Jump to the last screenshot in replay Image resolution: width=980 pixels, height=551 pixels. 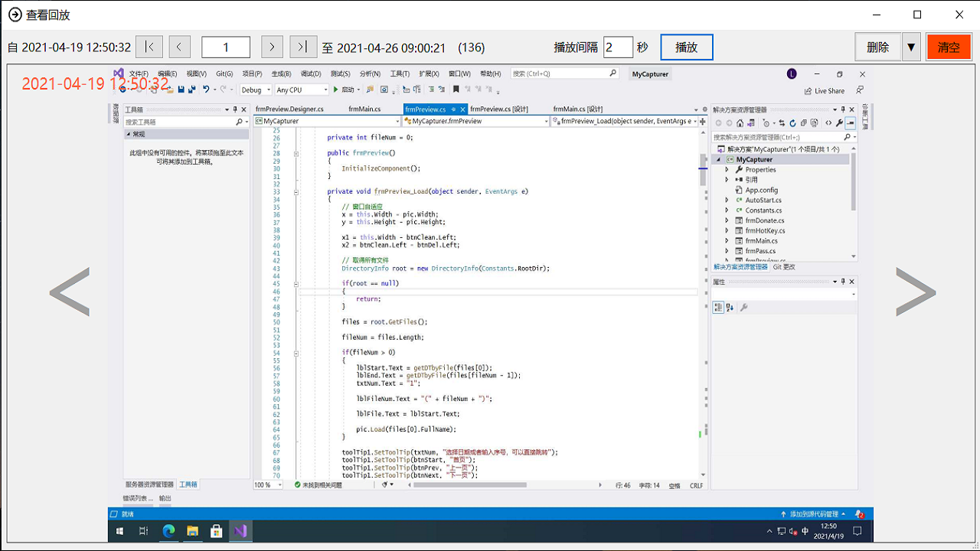[x=302, y=47]
